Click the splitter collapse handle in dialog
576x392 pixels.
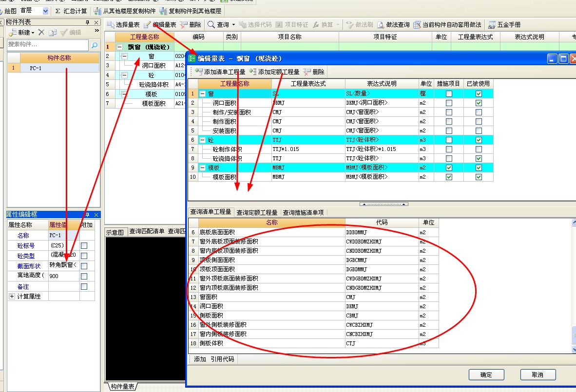point(384,204)
